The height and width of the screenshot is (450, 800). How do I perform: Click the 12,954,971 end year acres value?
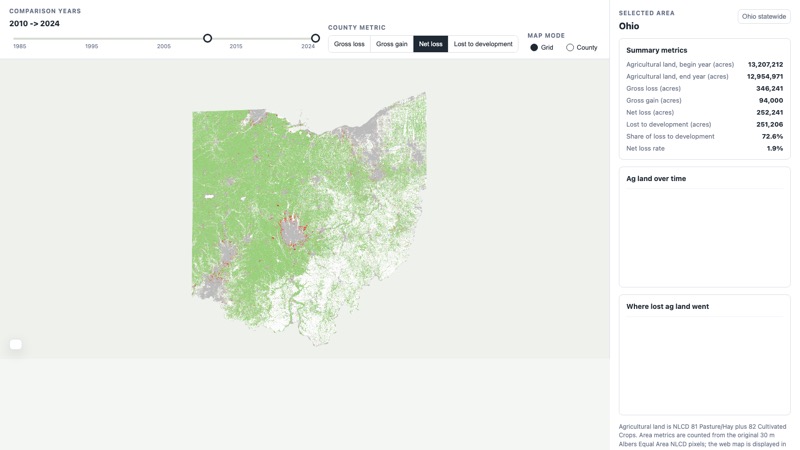[x=765, y=77]
